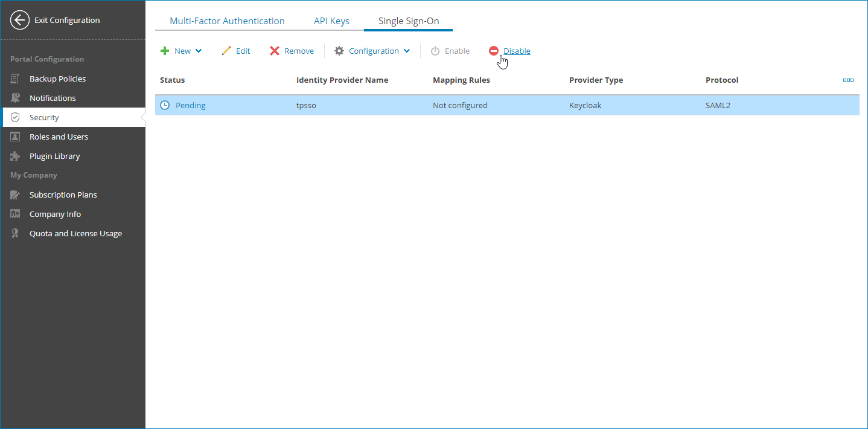Click the Quota and License Usage icon

pos(16,233)
